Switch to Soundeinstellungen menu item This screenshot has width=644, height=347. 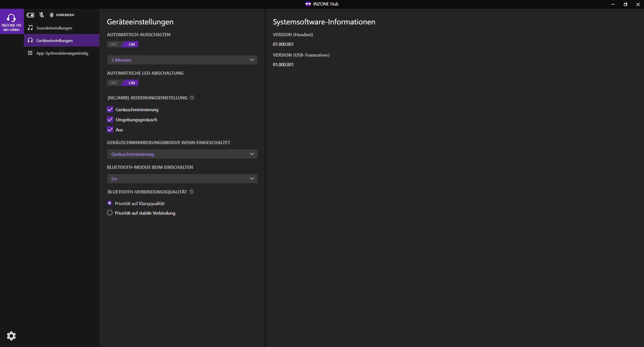pos(54,28)
